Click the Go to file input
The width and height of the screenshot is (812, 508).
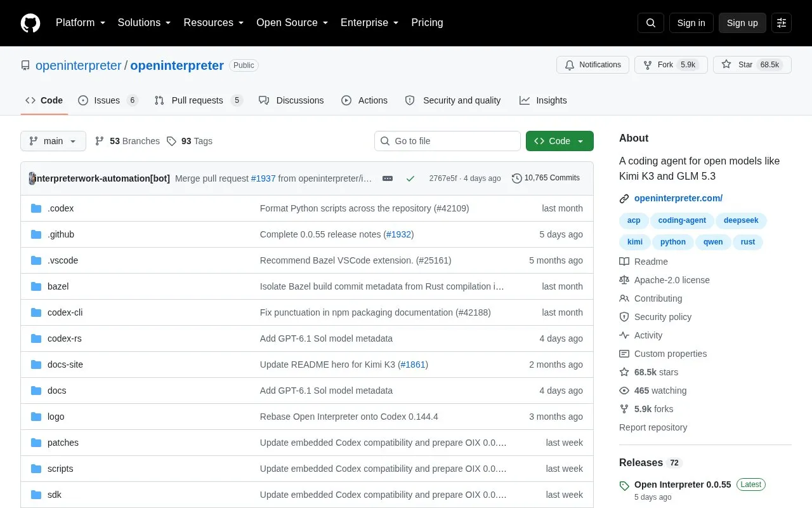click(447, 141)
